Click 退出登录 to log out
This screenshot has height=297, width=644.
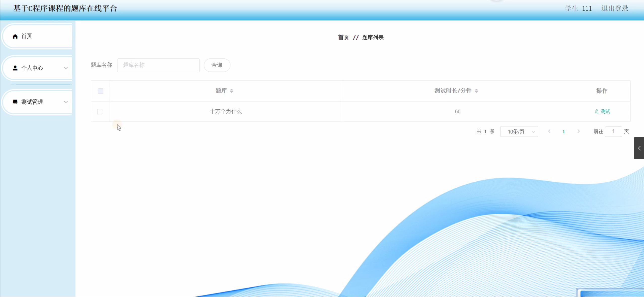(x=615, y=9)
